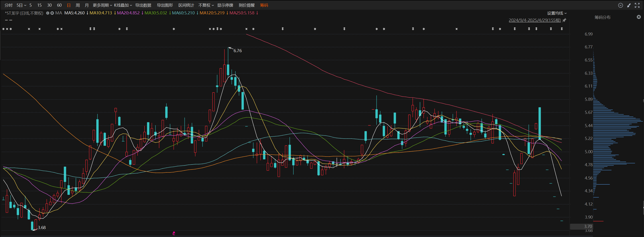644x237 pixels.
Task: Click the MA indicator settings gear icon
Action: click(x=48, y=13)
